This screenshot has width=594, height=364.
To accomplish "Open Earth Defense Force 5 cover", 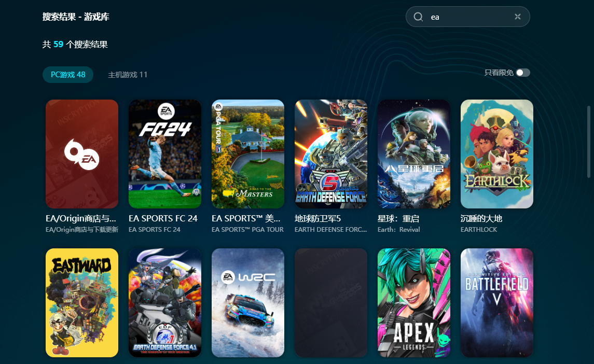I will click(x=331, y=154).
